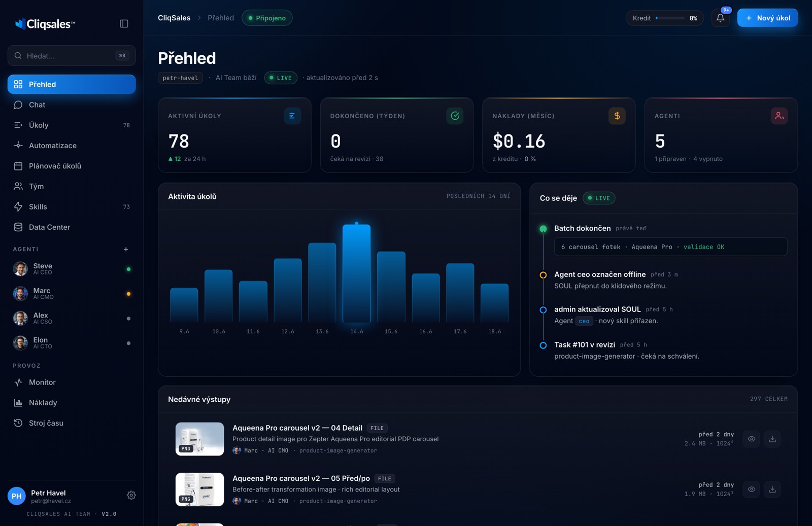Open Data Center
This screenshot has width=812, height=526.
pyautogui.click(x=72, y=227)
